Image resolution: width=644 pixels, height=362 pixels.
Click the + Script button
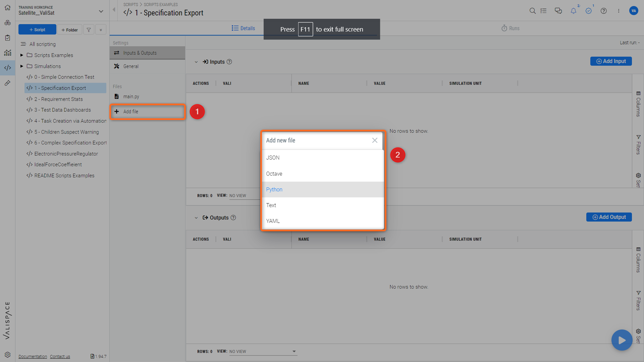37,29
